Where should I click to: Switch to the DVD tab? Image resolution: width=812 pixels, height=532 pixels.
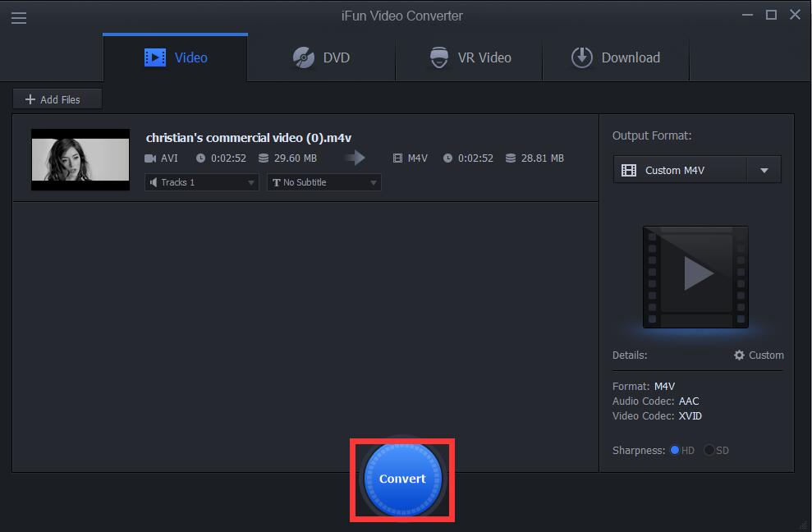click(x=321, y=57)
